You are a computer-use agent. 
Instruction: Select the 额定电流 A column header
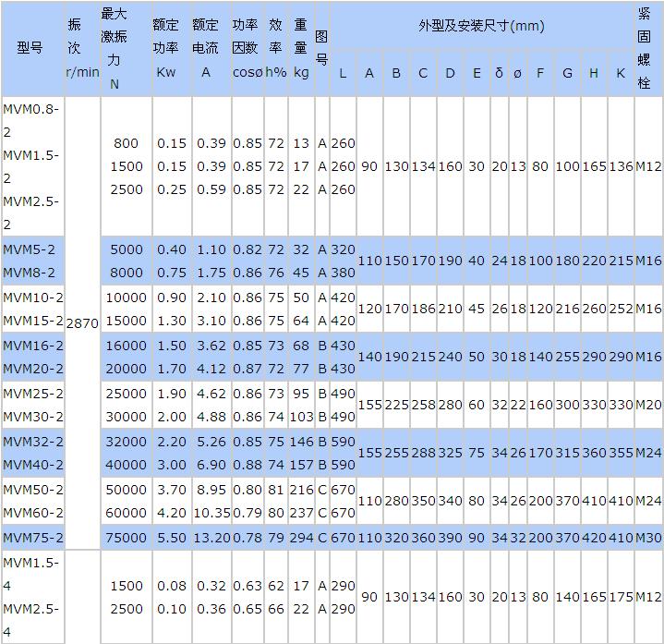point(206,48)
